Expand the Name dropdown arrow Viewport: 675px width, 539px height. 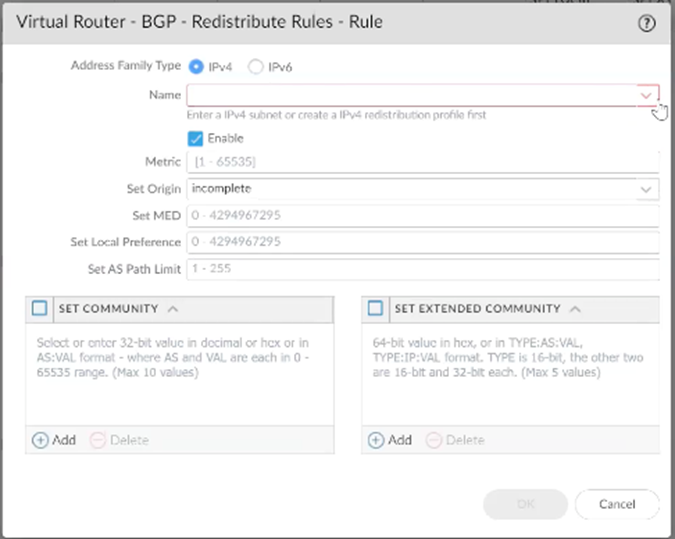(647, 95)
